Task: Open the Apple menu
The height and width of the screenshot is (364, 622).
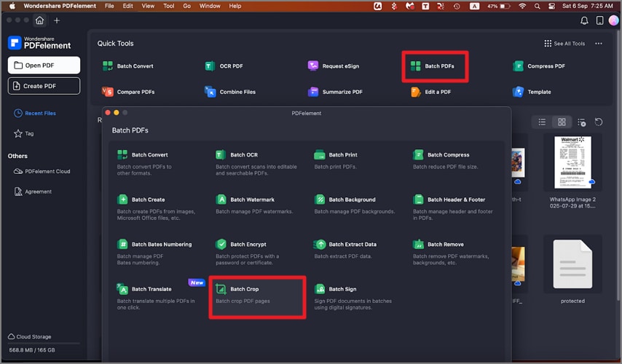Action: tap(12, 6)
